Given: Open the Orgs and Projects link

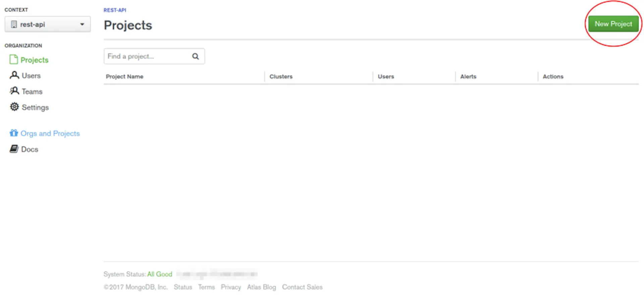Looking at the screenshot, I should pyautogui.click(x=50, y=133).
